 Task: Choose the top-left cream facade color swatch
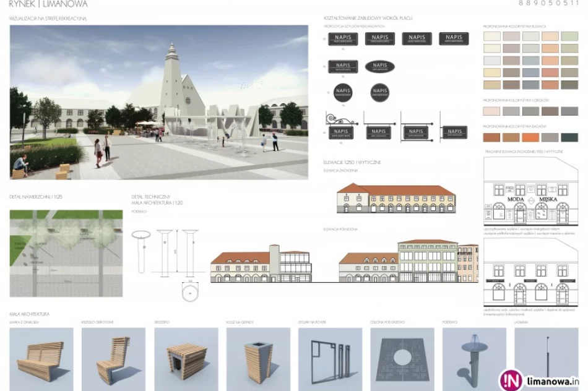[491, 37]
